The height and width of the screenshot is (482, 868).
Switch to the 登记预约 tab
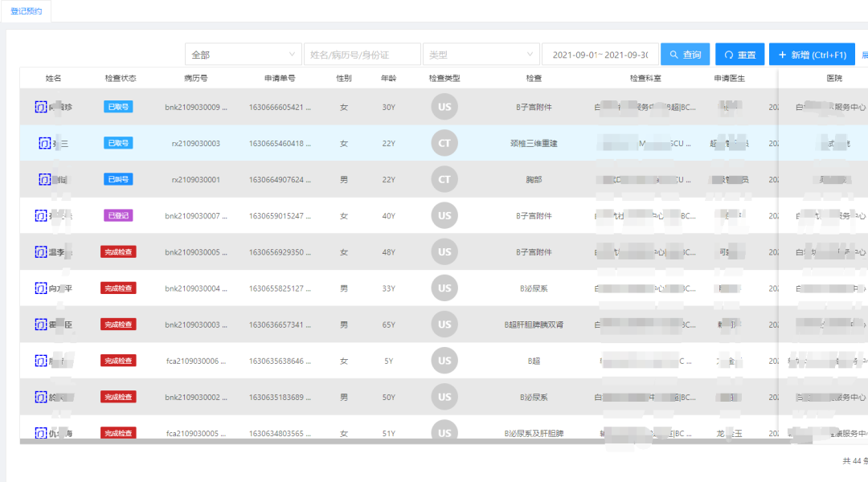pos(27,11)
